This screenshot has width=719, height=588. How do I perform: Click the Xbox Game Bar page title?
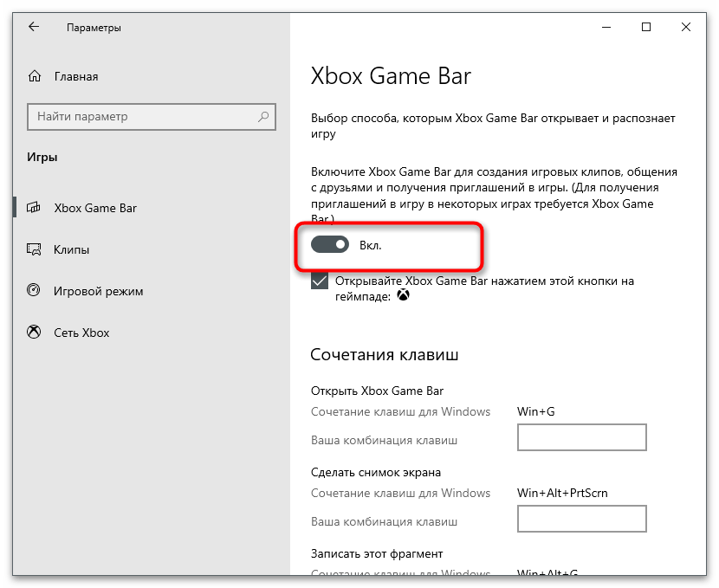click(x=391, y=75)
